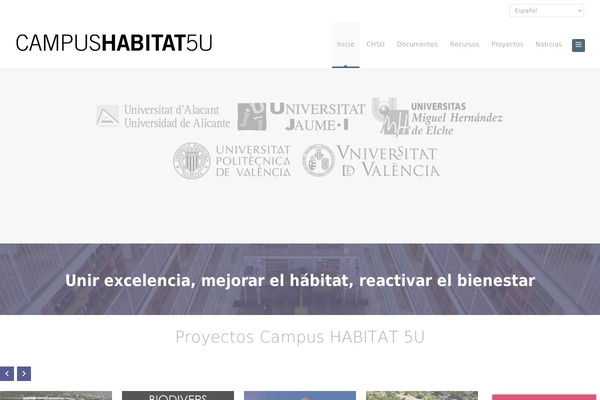This screenshot has width=600, height=400.
Task: Open the Documentos menu item
Action: click(417, 44)
